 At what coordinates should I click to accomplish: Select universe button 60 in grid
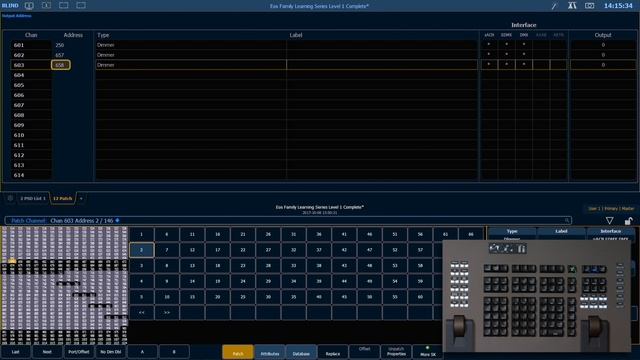point(420,297)
